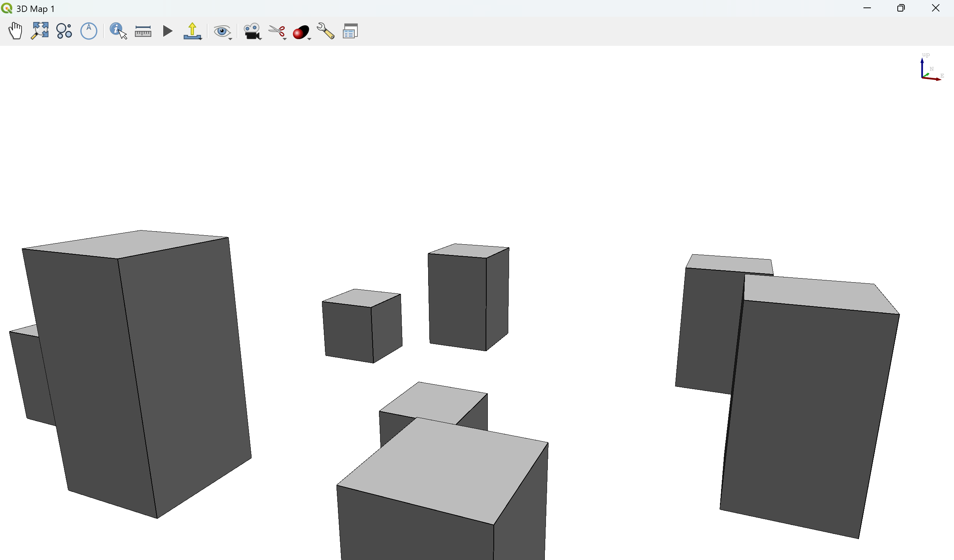Select the Measurement line ruler tool
This screenshot has height=560, width=954.
click(143, 31)
